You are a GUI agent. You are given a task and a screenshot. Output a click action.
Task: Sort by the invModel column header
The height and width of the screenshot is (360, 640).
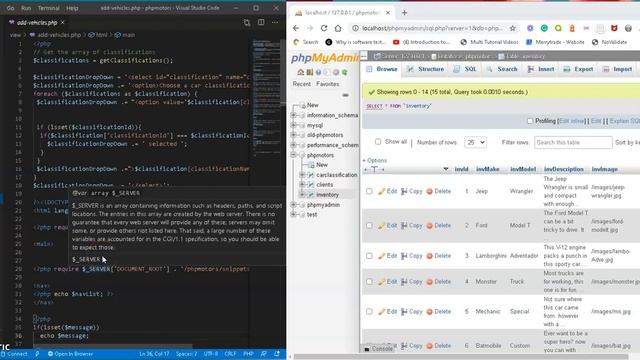tap(523, 169)
